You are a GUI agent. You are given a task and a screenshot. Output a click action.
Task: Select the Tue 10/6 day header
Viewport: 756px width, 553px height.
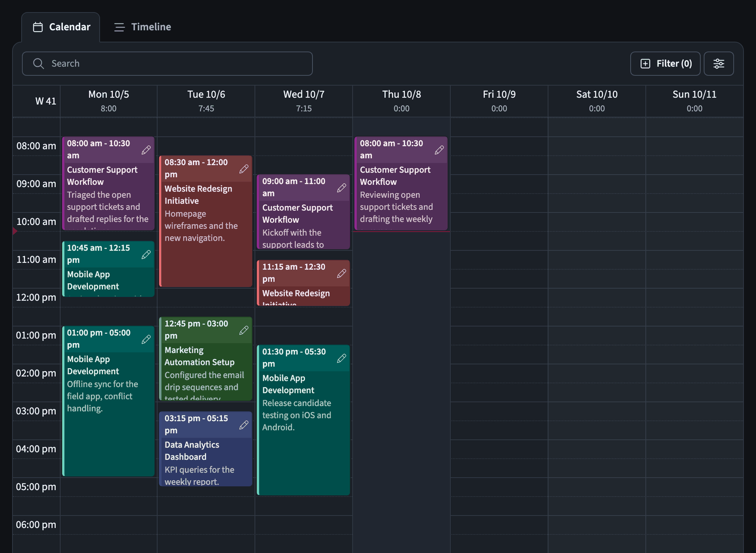(206, 101)
